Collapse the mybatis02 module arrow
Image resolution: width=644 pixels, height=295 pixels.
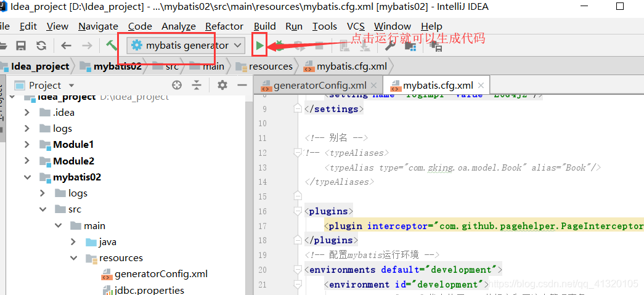point(27,177)
